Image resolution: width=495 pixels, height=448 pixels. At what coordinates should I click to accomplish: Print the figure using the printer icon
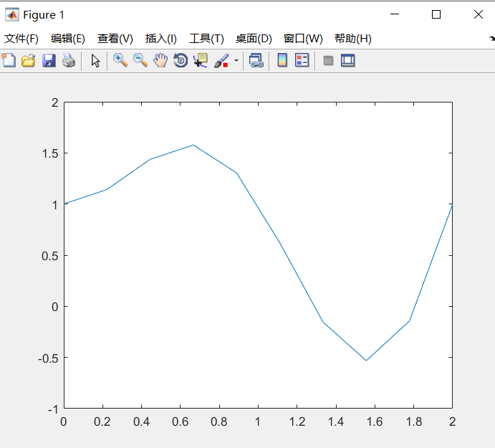[69, 60]
